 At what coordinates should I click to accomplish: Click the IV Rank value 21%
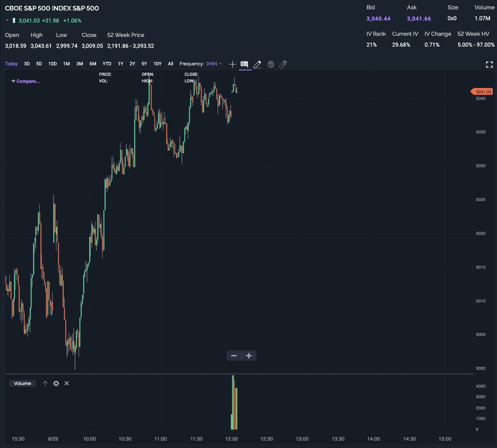click(x=372, y=45)
